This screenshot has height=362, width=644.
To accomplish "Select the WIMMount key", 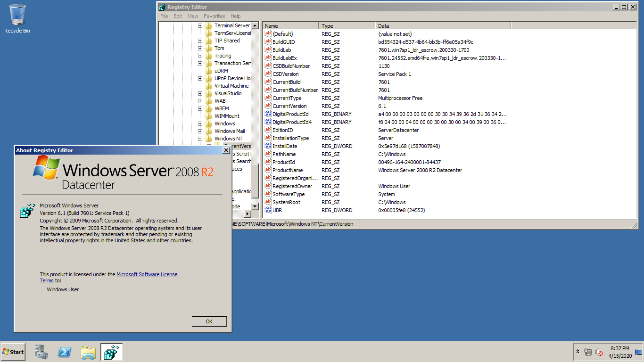I will coord(227,116).
